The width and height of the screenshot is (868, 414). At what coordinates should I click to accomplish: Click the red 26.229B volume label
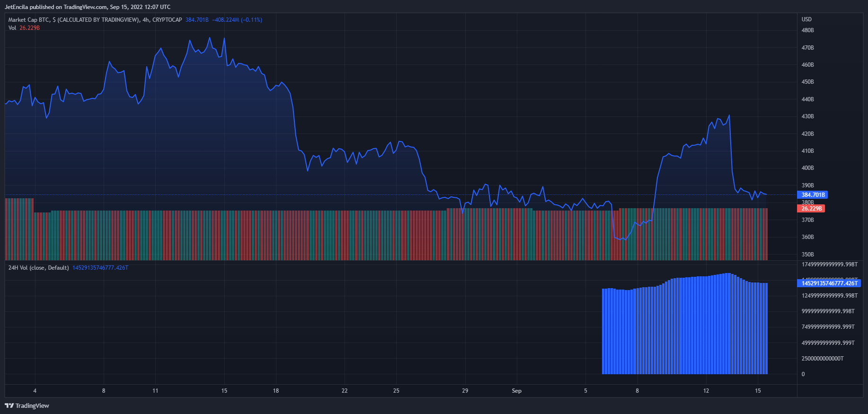pyautogui.click(x=811, y=209)
